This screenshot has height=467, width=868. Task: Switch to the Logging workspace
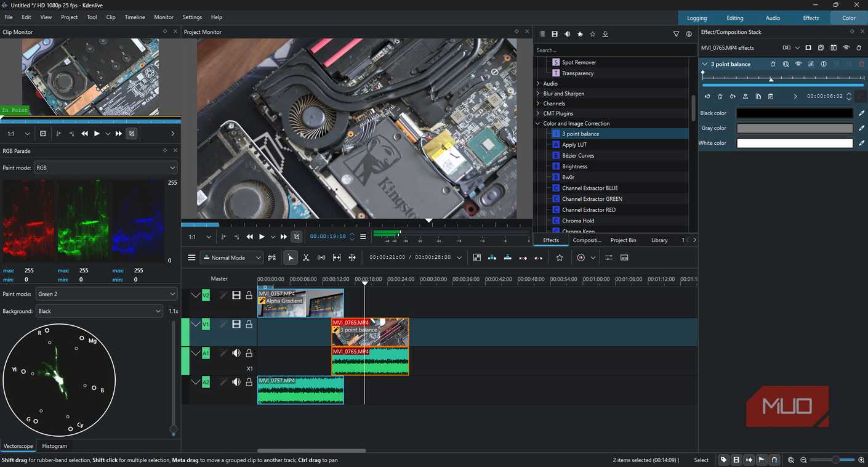click(697, 18)
